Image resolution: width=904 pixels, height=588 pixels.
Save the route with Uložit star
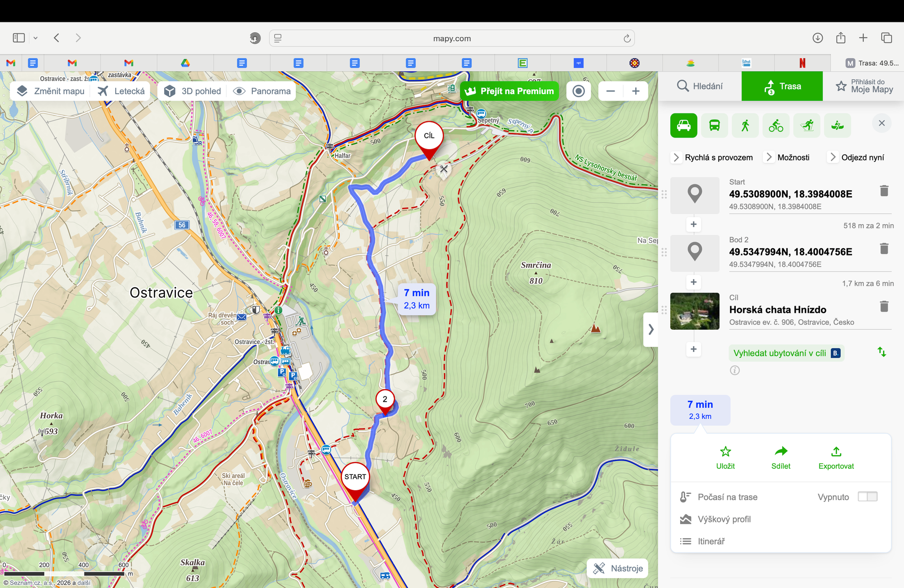click(725, 458)
